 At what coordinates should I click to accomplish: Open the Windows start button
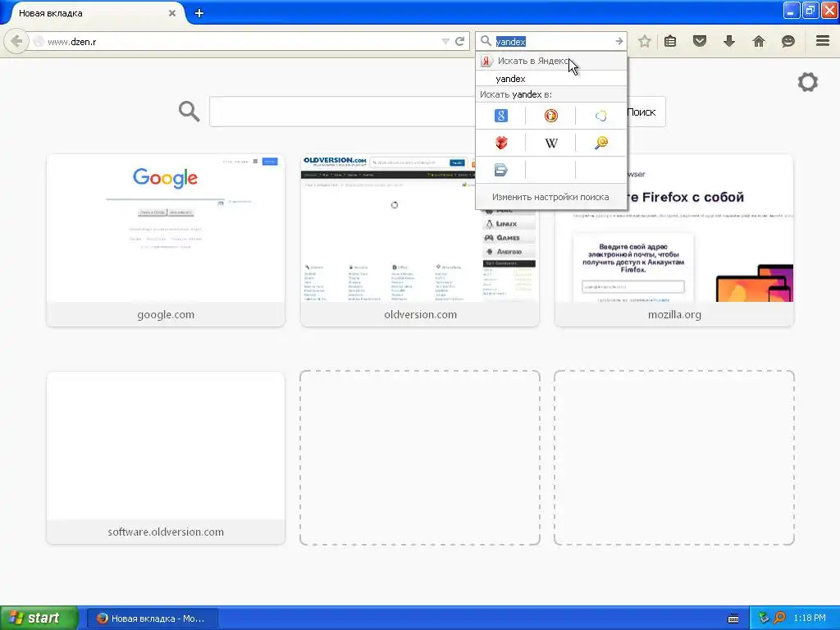click(x=39, y=618)
